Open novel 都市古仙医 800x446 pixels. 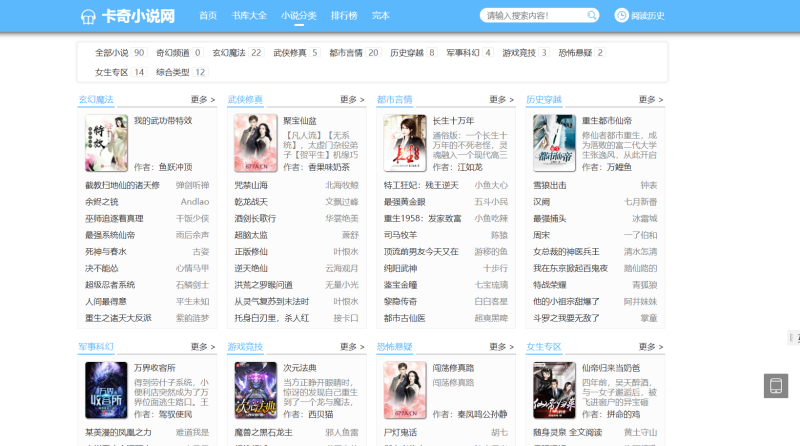[405, 318]
